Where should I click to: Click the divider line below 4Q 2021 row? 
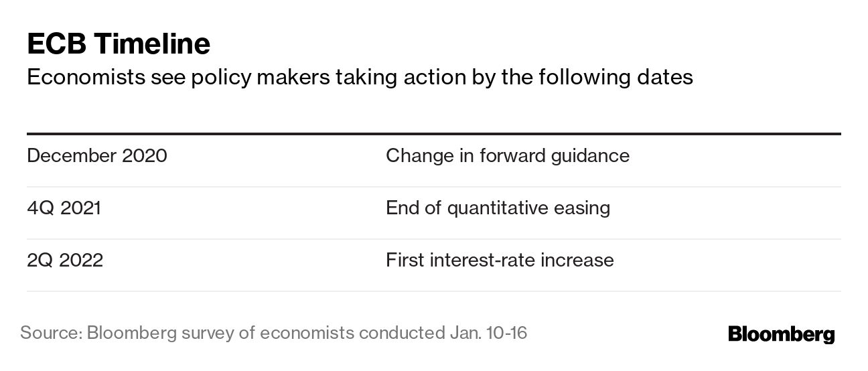click(433, 239)
